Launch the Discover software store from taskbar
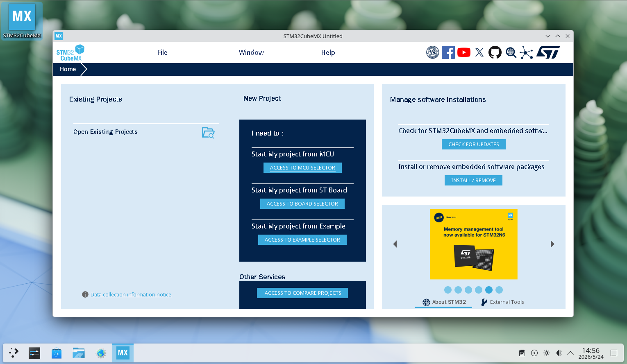The image size is (627, 364). (x=57, y=353)
